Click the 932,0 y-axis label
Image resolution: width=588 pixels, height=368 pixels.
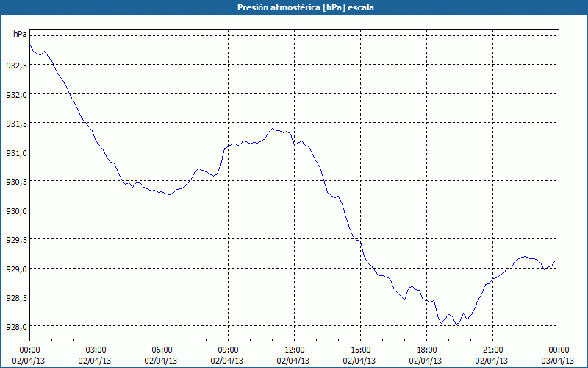(x=16, y=95)
